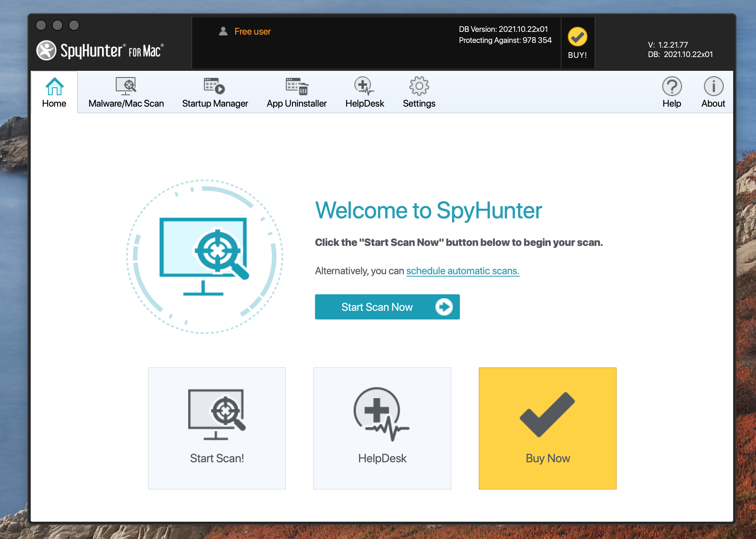Select the Start Scan! tile

(217, 428)
